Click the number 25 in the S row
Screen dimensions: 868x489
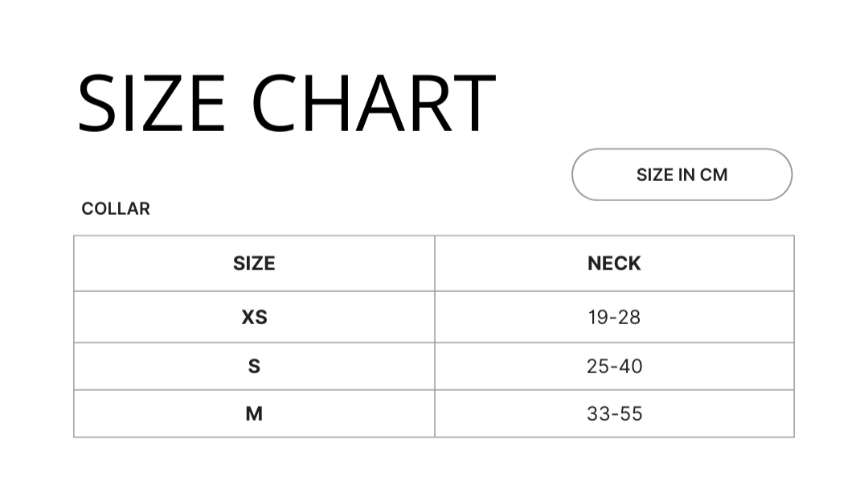click(598, 366)
